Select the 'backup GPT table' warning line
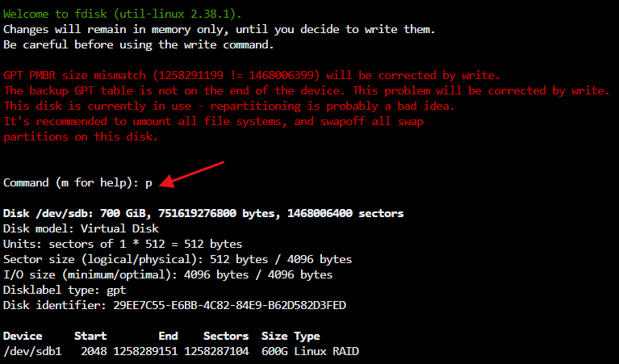The image size is (619, 364). click(x=306, y=90)
